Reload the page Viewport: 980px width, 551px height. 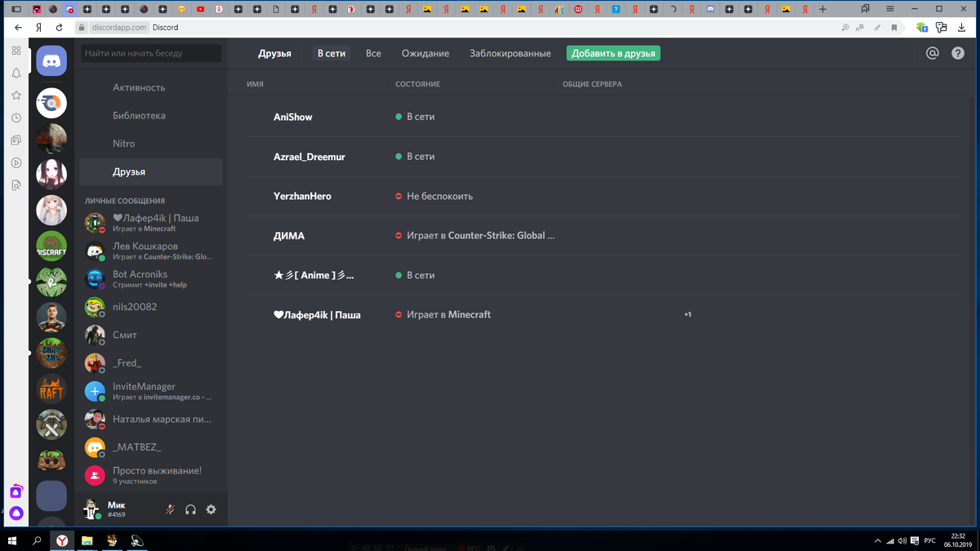click(57, 27)
